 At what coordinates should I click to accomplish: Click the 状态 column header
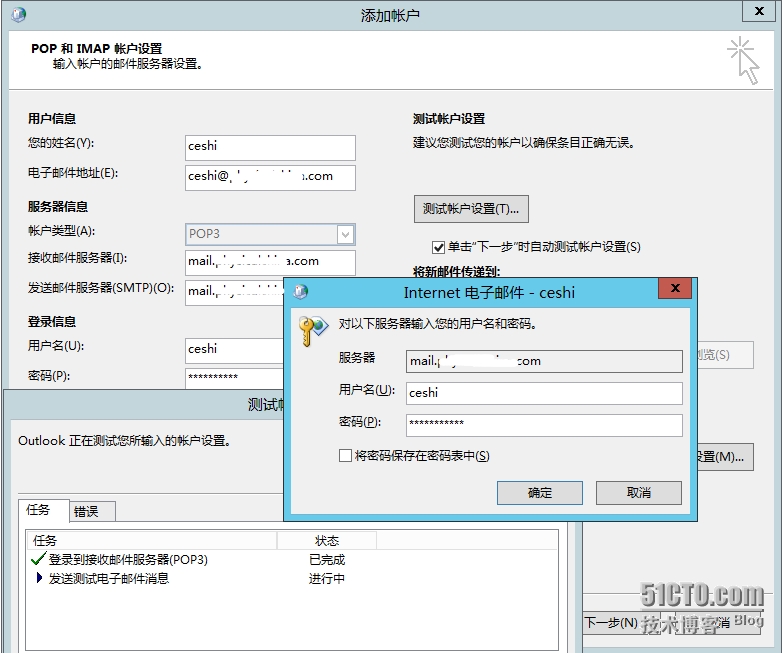click(x=327, y=540)
